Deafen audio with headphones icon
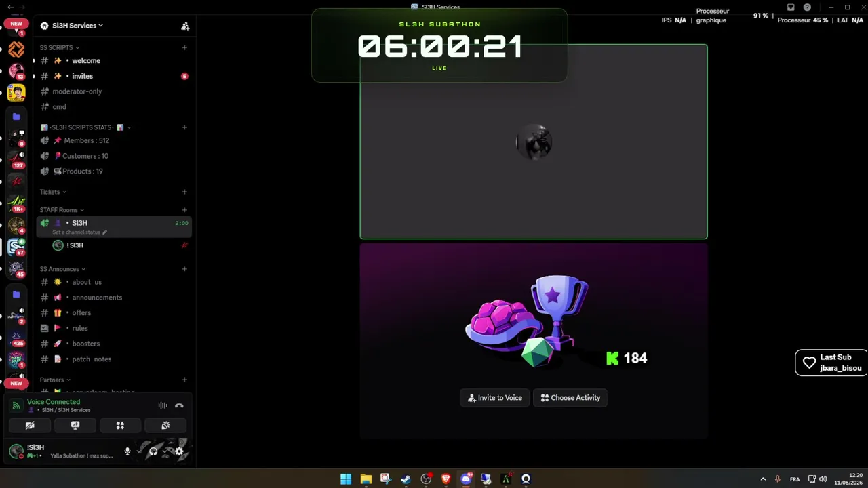Image resolution: width=868 pixels, height=488 pixels. 153,451
